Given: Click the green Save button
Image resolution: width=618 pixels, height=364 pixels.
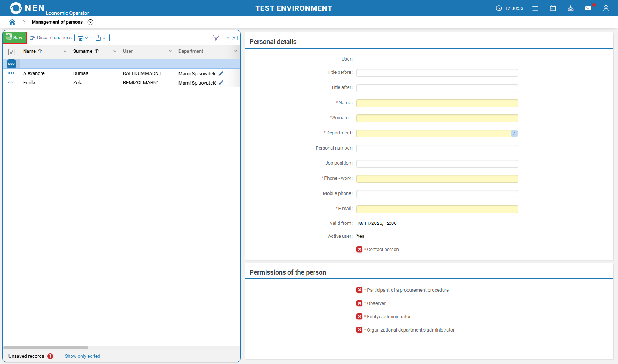Looking at the screenshot, I should click(15, 37).
